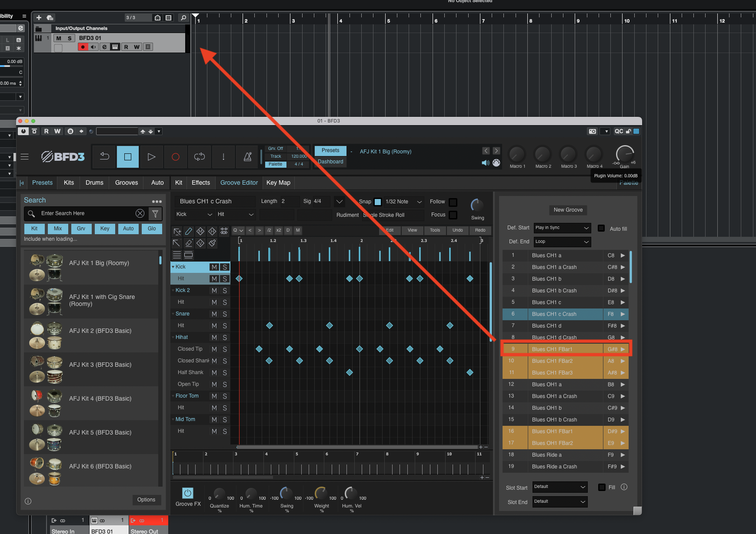Switch to the Grooves tab
Viewport: 756px width, 534px height.
point(127,182)
